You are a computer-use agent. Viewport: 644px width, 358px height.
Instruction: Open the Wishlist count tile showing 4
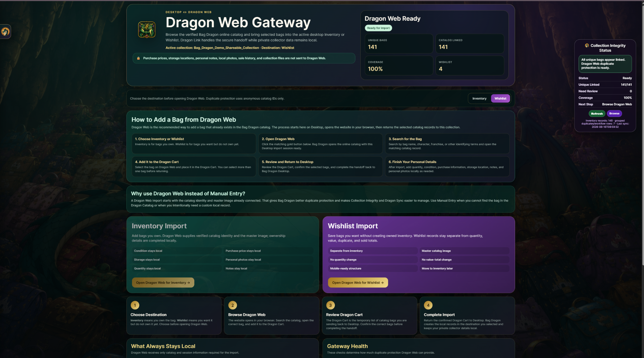470,66
